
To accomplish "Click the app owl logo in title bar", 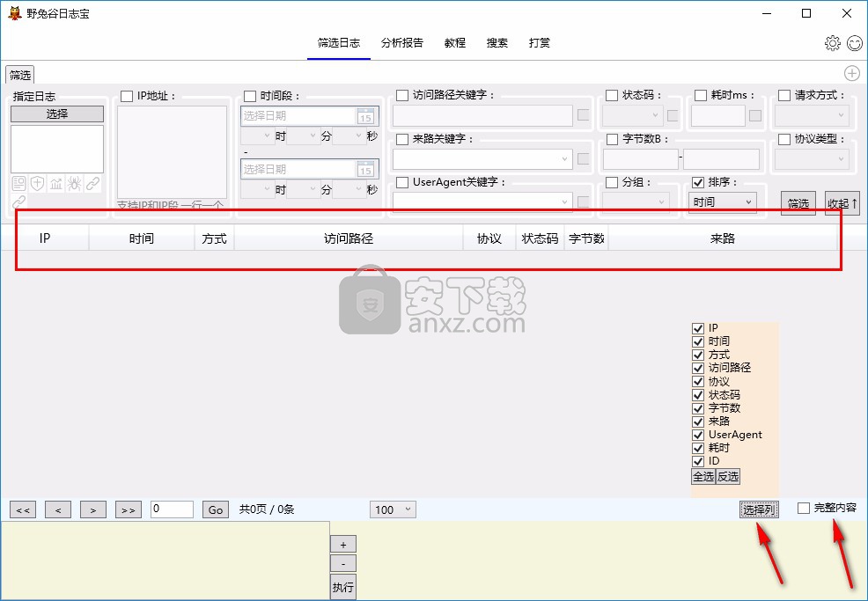I will 14,12.
